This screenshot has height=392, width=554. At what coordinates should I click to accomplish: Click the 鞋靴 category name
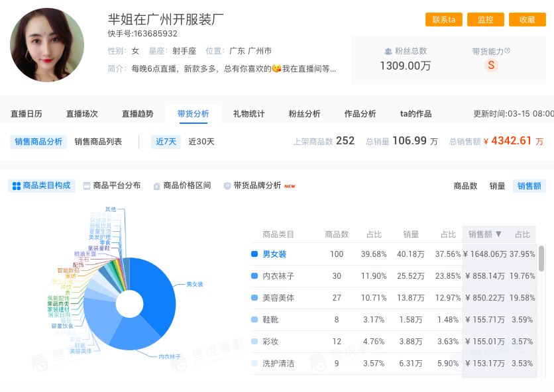click(x=270, y=320)
